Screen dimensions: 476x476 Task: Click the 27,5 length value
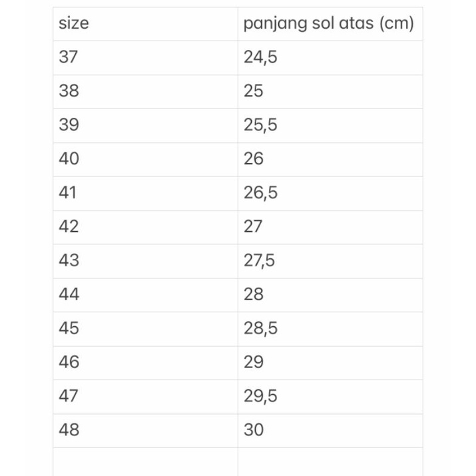tap(260, 261)
